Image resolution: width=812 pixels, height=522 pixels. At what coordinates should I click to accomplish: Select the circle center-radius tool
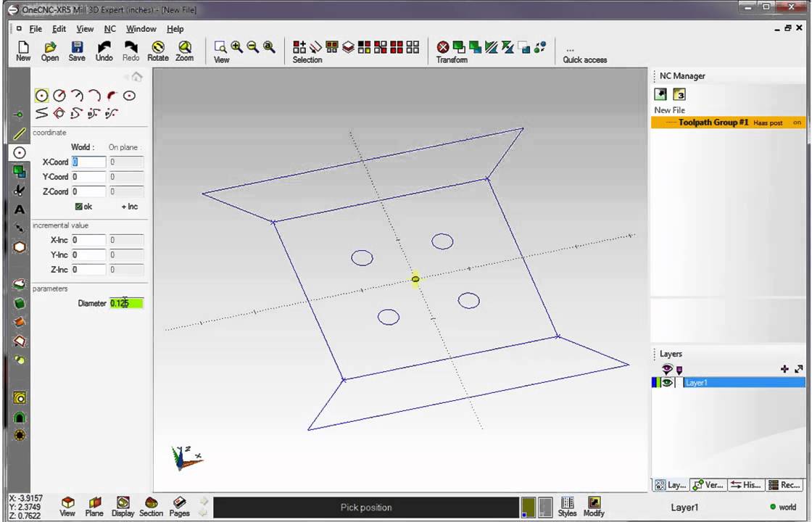[59, 95]
